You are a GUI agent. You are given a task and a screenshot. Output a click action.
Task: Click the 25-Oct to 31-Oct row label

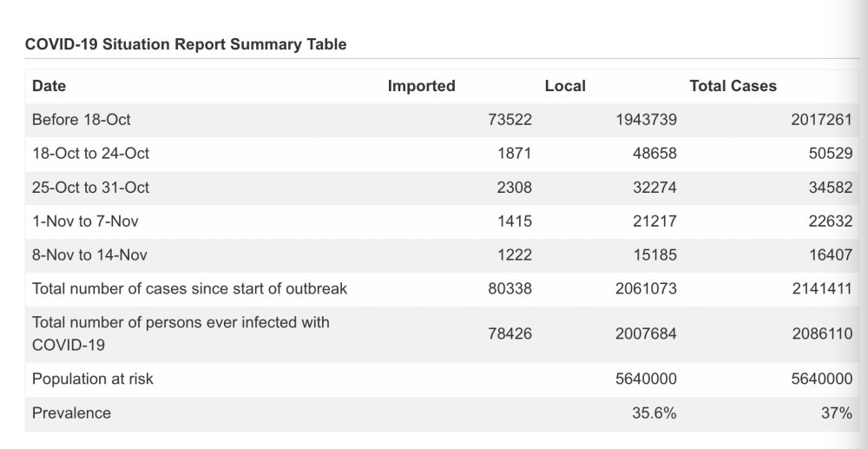(x=91, y=187)
